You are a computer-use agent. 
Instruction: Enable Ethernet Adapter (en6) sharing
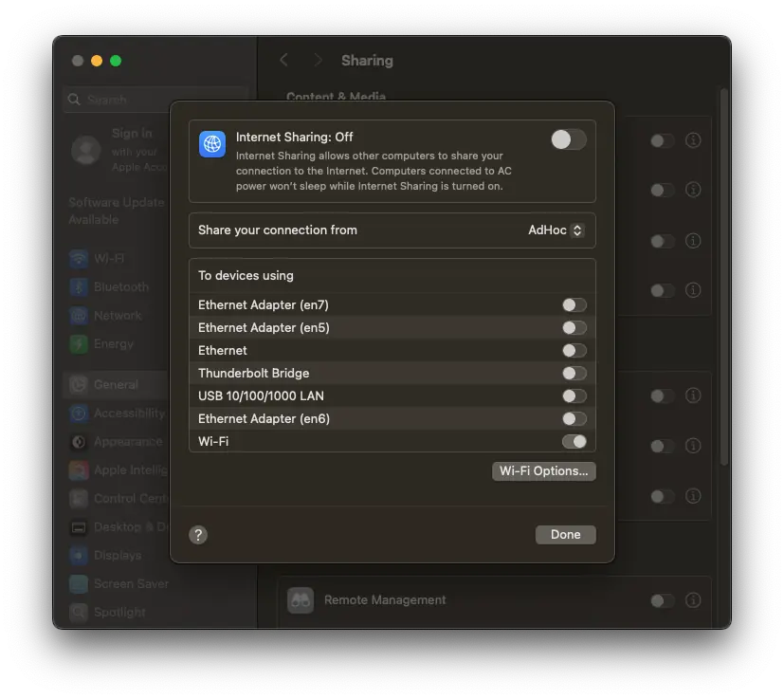point(574,419)
